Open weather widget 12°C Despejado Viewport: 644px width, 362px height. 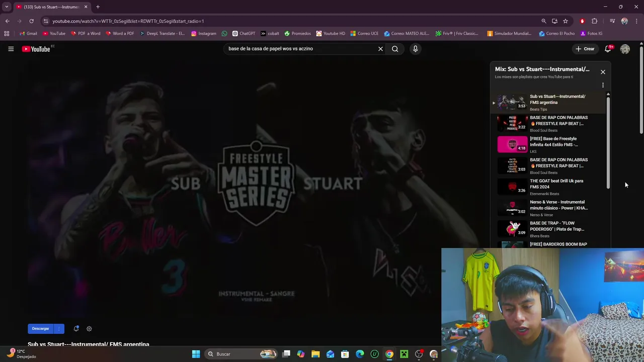click(21, 354)
